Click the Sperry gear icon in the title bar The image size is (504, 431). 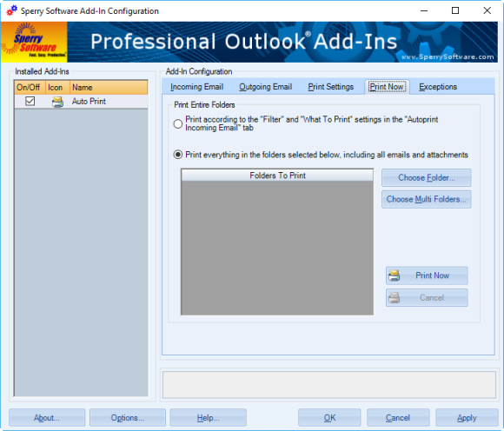coord(11,10)
